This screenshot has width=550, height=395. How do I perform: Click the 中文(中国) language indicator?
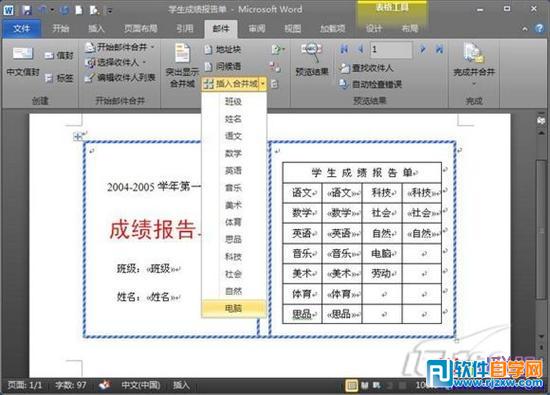tap(141, 385)
